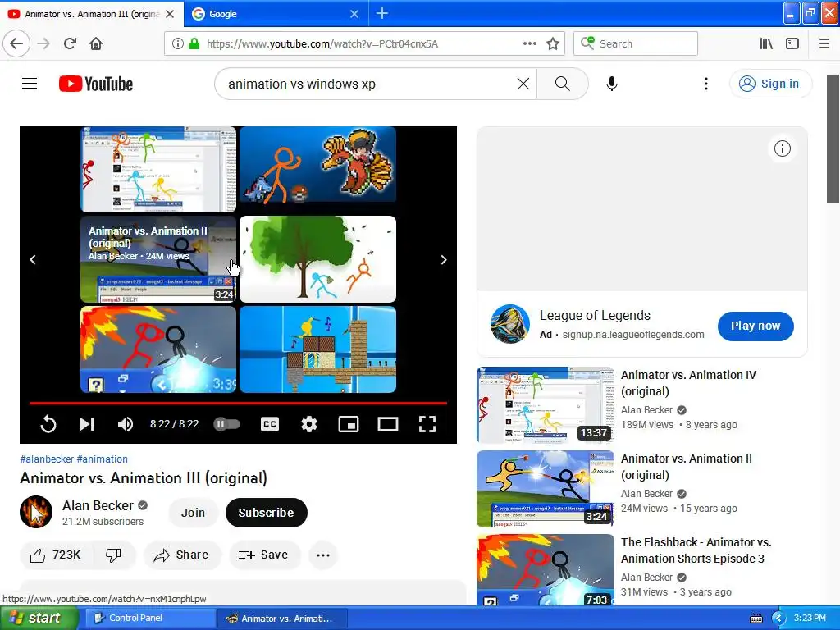Open more actions ellipsis below video
Image resolution: width=840 pixels, height=630 pixels.
click(x=323, y=555)
